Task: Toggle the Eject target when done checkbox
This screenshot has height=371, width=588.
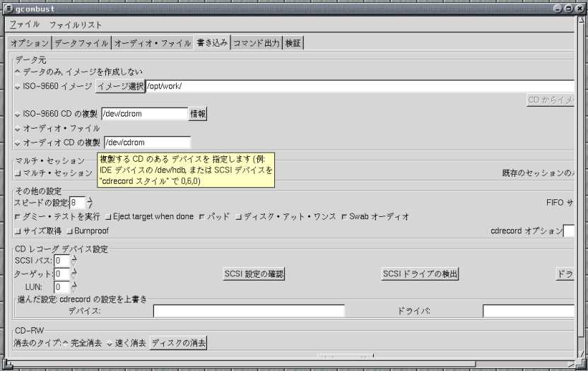Action: tap(109, 216)
